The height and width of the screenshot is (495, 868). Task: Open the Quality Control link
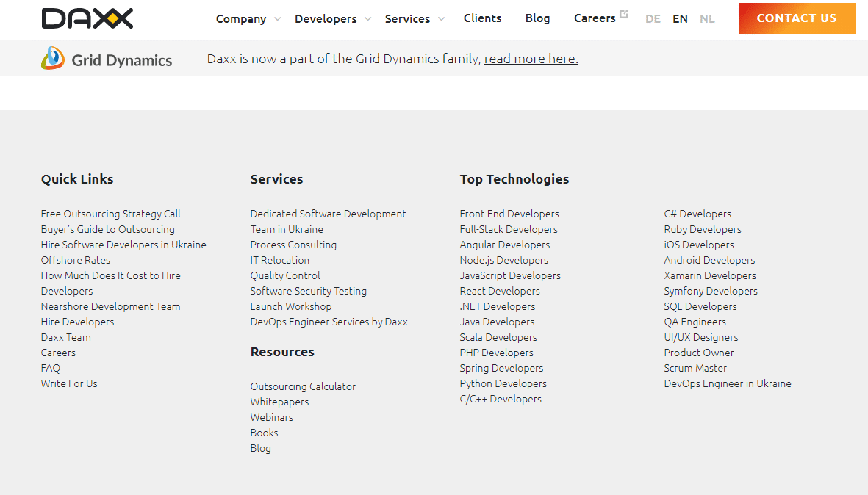pos(285,275)
